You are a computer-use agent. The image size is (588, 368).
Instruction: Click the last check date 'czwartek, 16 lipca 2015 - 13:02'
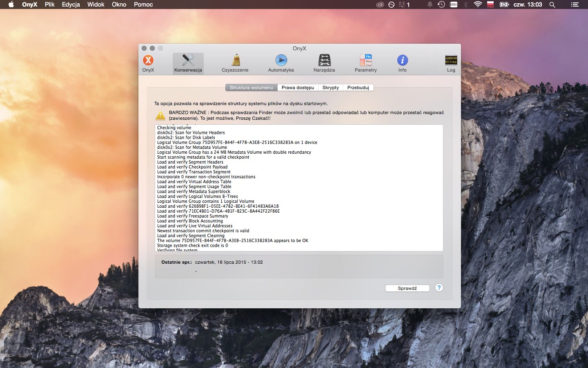pyautogui.click(x=229, y=262)
